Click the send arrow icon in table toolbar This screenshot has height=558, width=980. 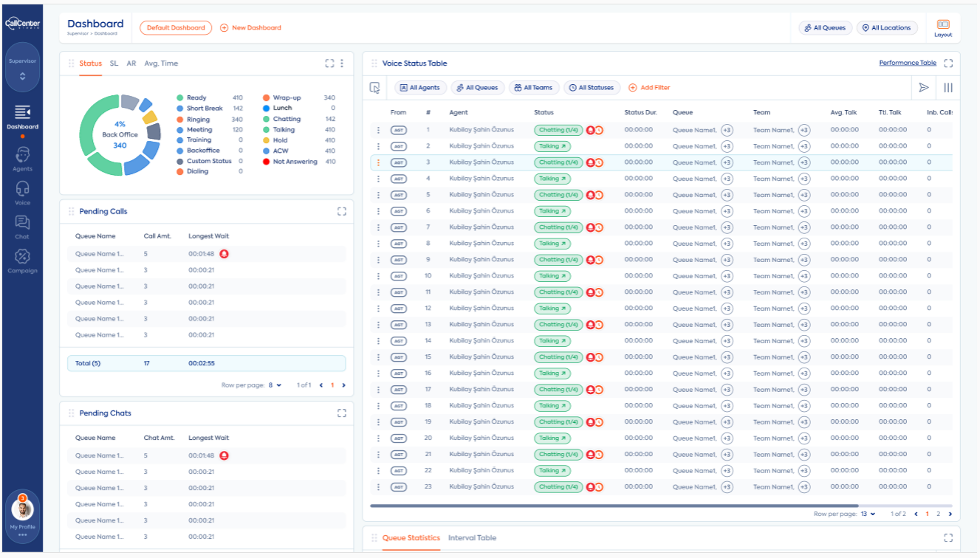pyautogui.click(x=923, y=88)
